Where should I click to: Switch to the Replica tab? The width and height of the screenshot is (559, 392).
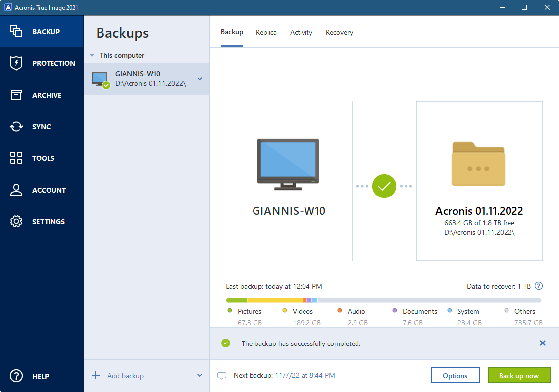266,33
